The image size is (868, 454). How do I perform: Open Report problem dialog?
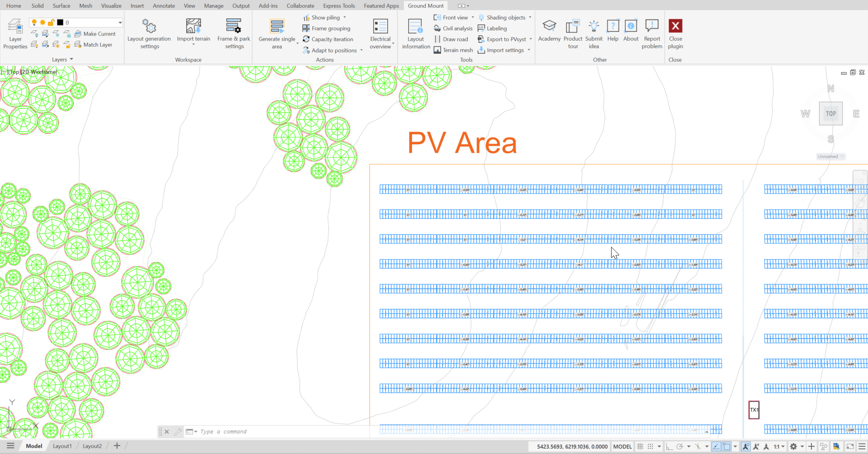pyautogui.click(x=652, y=33)
